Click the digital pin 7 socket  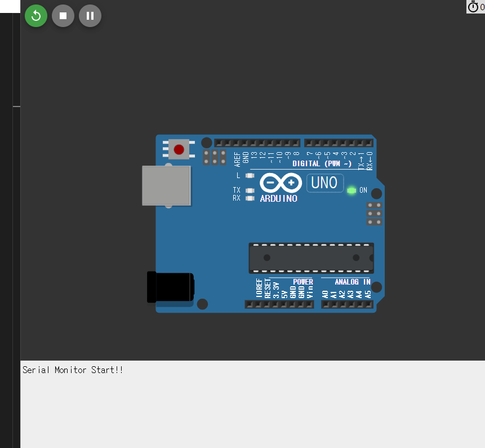coord(309,143)
